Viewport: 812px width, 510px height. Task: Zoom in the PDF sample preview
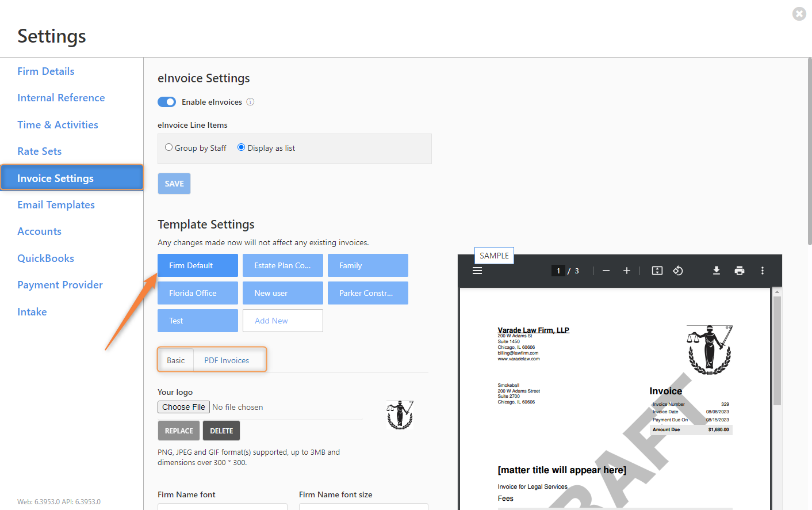click(627, 271)
